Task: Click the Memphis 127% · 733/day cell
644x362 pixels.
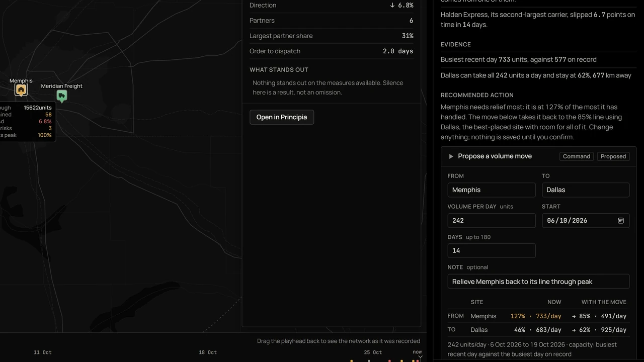Action: click(536, 316)
